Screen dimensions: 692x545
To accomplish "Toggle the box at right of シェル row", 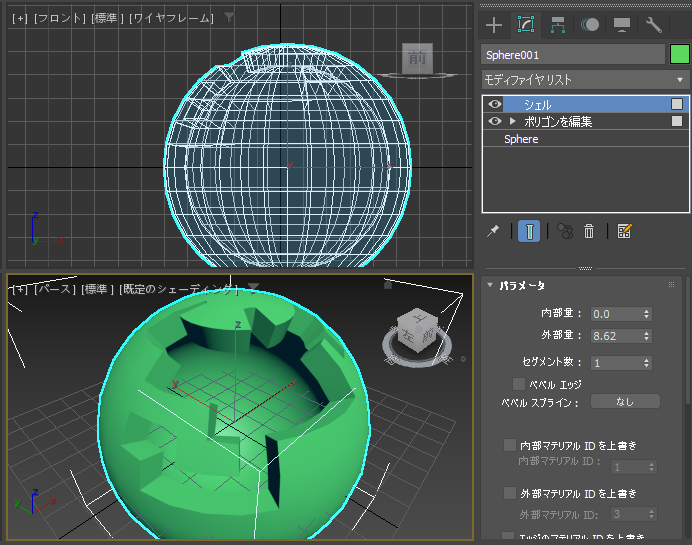I will coord(677,104).
